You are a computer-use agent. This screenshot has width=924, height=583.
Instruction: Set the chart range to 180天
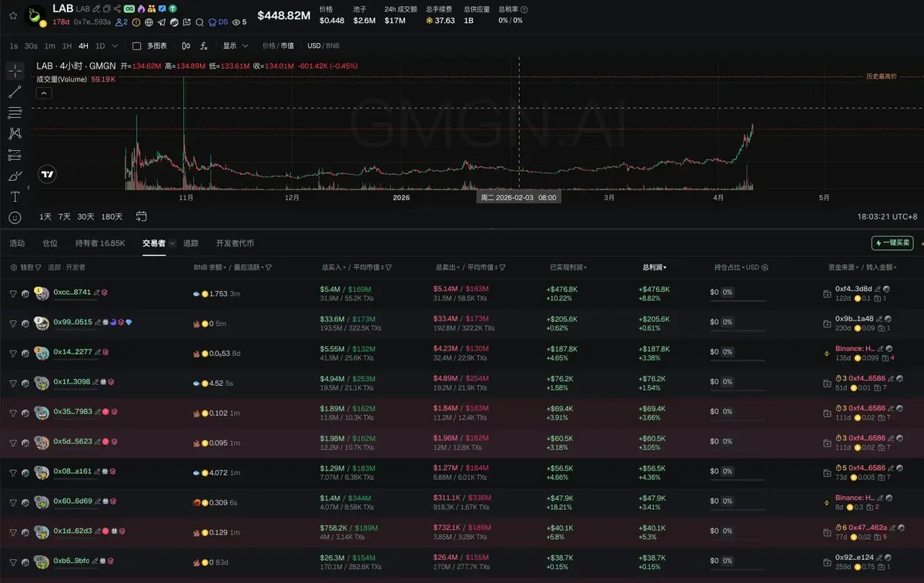click(x=112, y=217)
